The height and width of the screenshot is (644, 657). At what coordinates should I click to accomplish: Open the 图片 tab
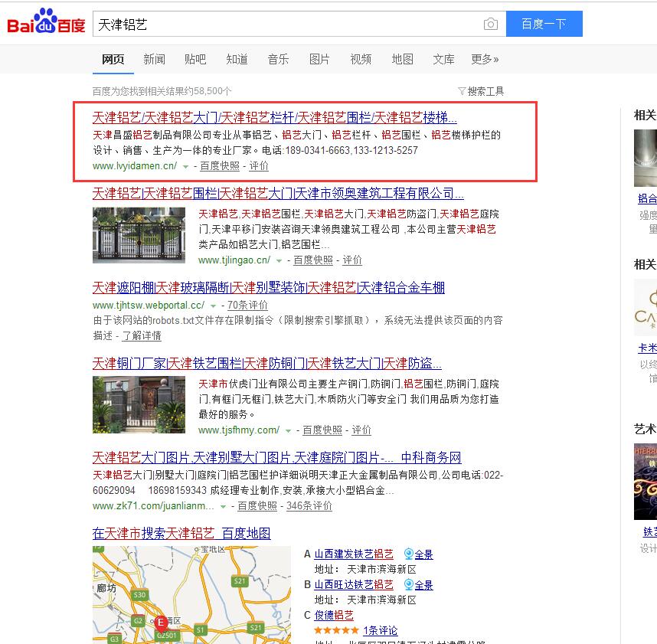[319, 59]
